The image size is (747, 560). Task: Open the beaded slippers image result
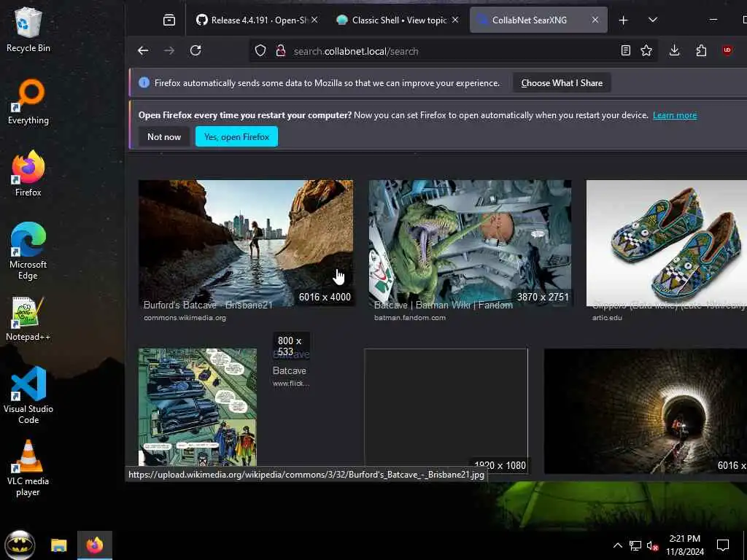pyautogui.click(x=667, y=243)
